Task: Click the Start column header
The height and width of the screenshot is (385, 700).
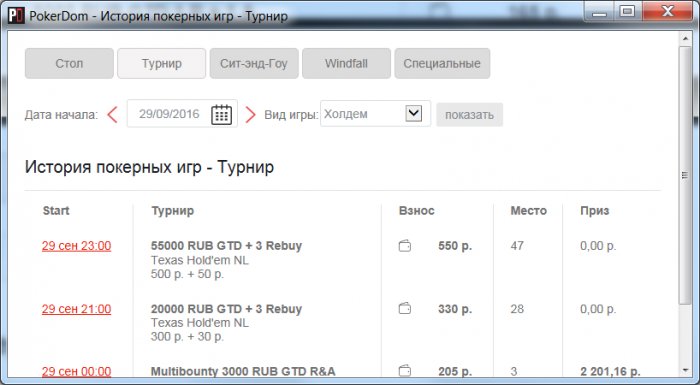Action: point(56,210)
